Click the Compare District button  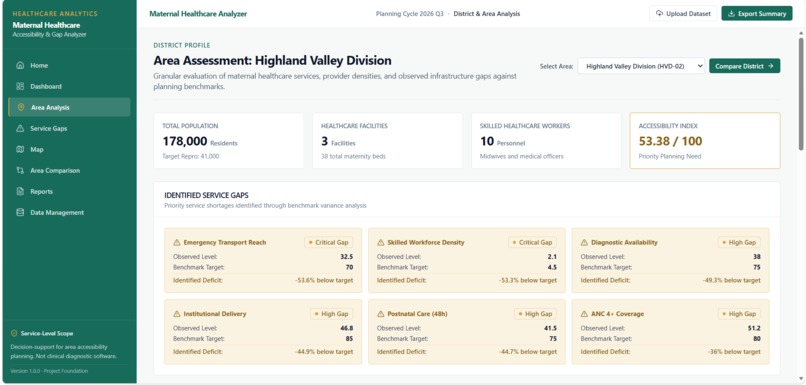click(x=744, y=66)
